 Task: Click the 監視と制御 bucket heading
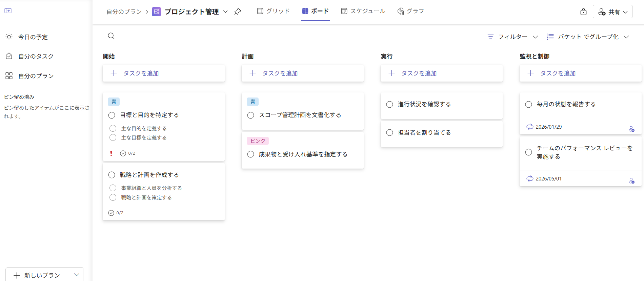[535, 57]
